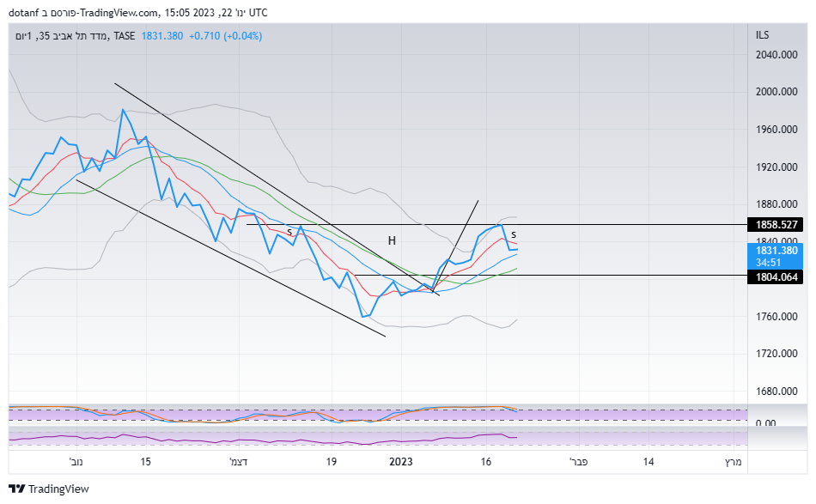Click the 14 date label on time axis
816x504 pixels.
point(649,462)
